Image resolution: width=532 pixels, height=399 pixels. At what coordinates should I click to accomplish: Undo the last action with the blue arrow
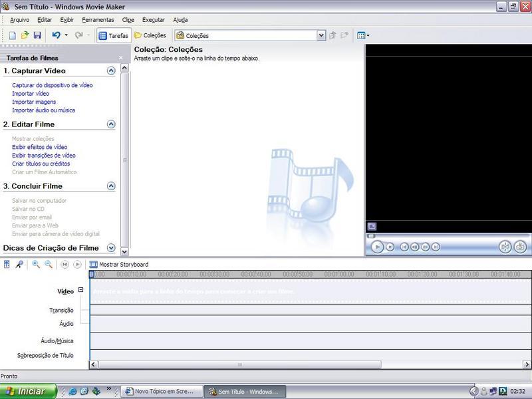coord(57,35)
